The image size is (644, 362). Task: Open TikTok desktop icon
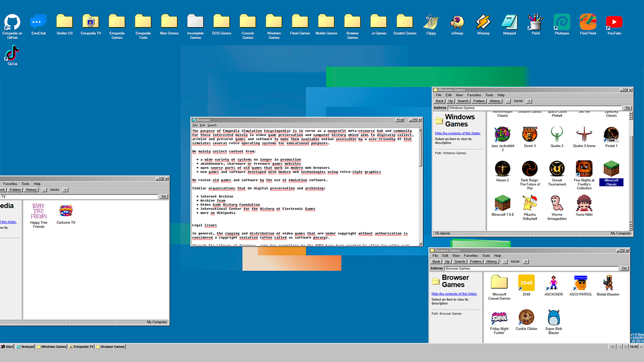coord(12,56)
